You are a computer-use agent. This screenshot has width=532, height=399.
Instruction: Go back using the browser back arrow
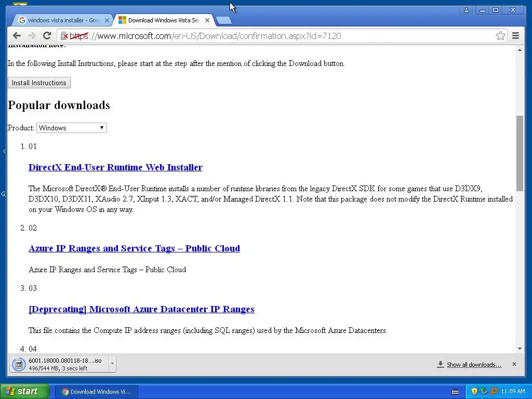pos(17,36)
